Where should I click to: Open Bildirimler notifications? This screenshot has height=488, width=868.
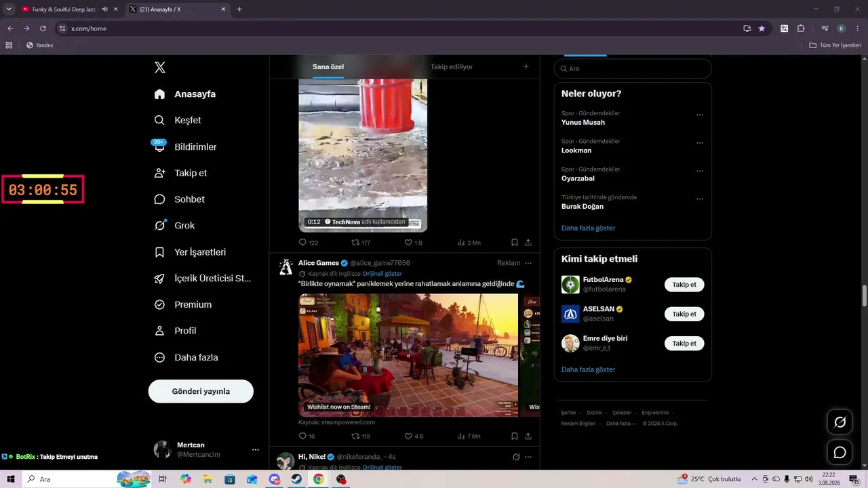tap(185, 146)
